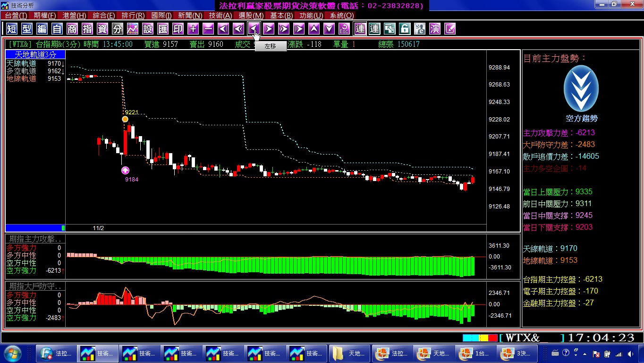644x363 pixels.
Task: Toggle the green 連 button
Action: (374, 29)
